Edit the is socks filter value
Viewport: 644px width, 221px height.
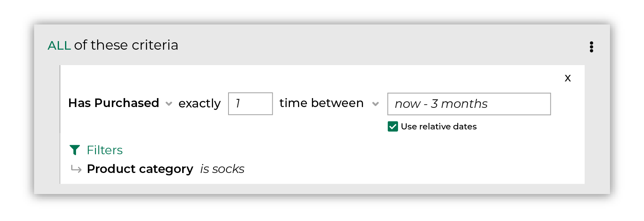point(222,169)
